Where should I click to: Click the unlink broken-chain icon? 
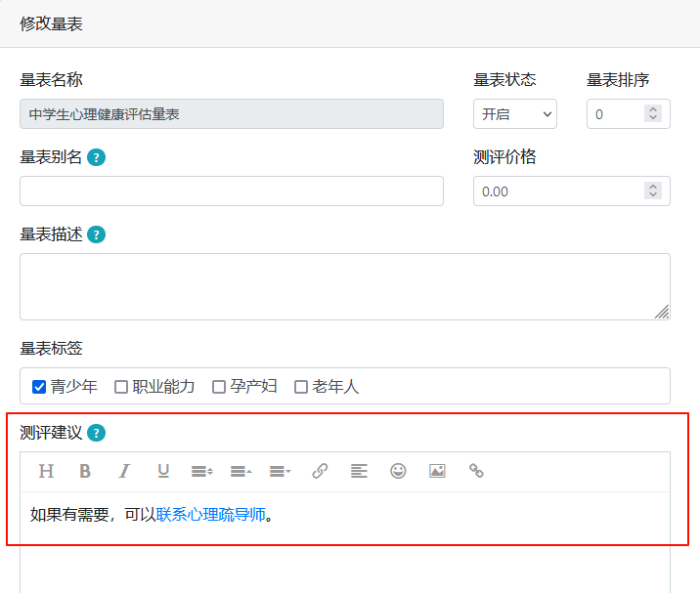(476, 471)
